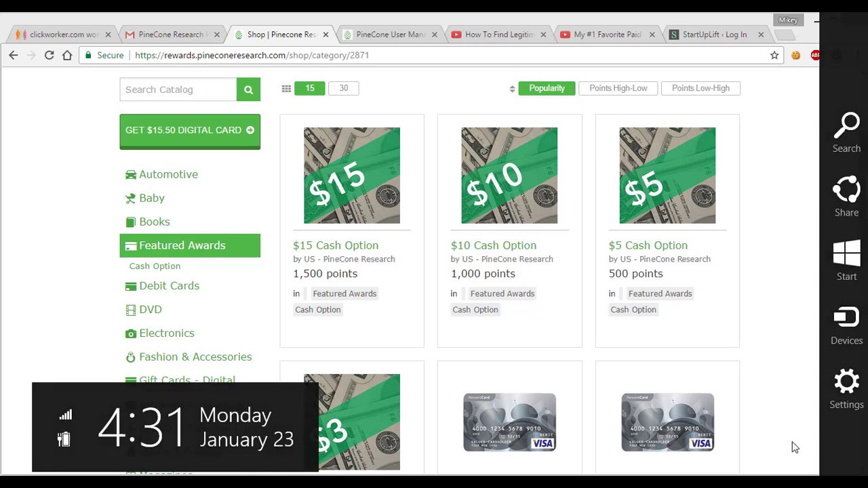Click Featured Awards tag under $15 Cash Option

[x=344, y=293]
